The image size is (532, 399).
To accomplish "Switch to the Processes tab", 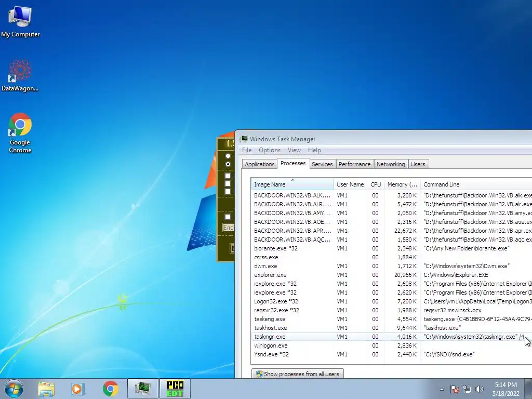I will 293,163.
